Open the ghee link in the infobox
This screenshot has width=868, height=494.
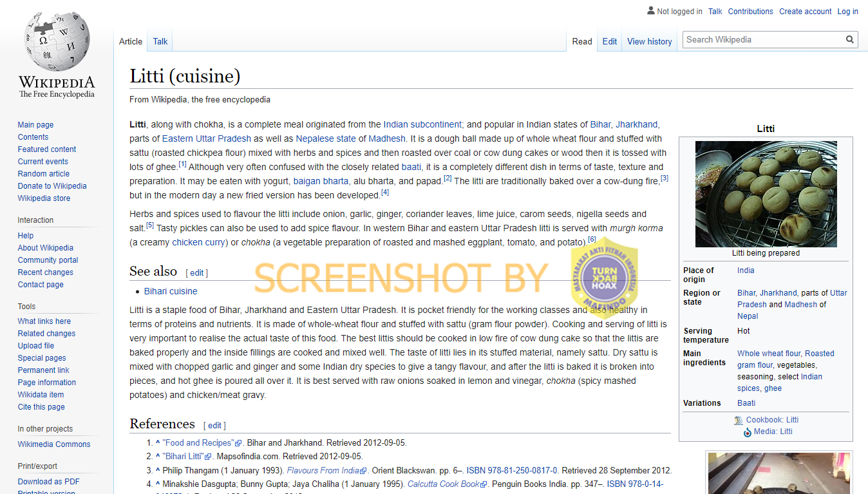click(773, 388)
